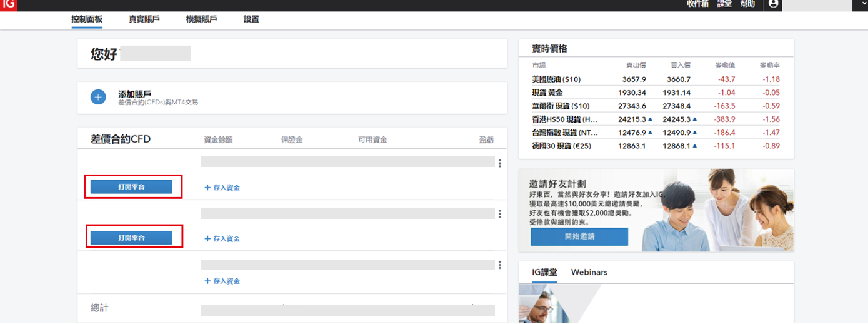This screenshot has height=324, width=868.
Task: Select 華爾街 現貨 ($10) market row
Action: (656, 106)
